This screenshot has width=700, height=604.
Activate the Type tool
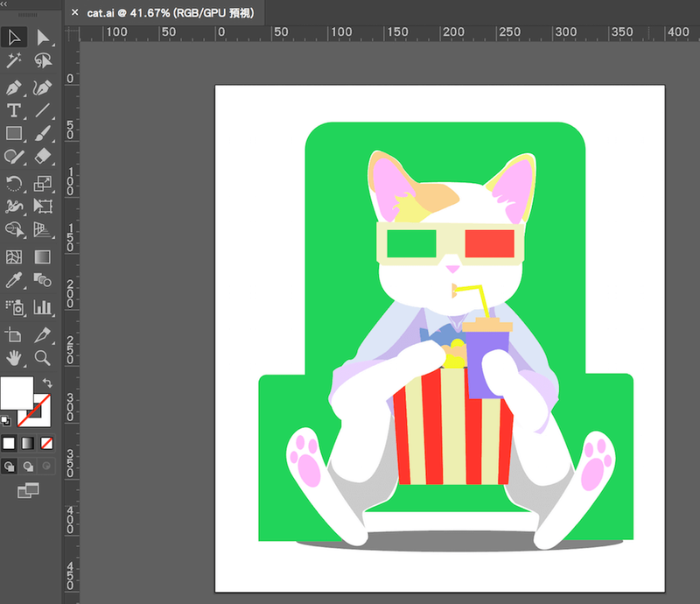pyautogui.click(x=14, y=110)
